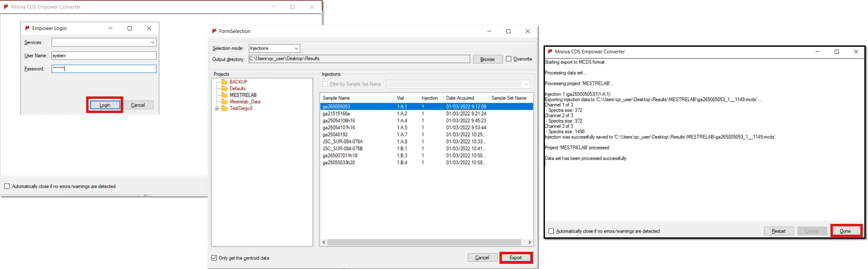868x269 pixels.
Task: Toggle Only get the centroid data checkbox
Action: click(x=214, y=258)
